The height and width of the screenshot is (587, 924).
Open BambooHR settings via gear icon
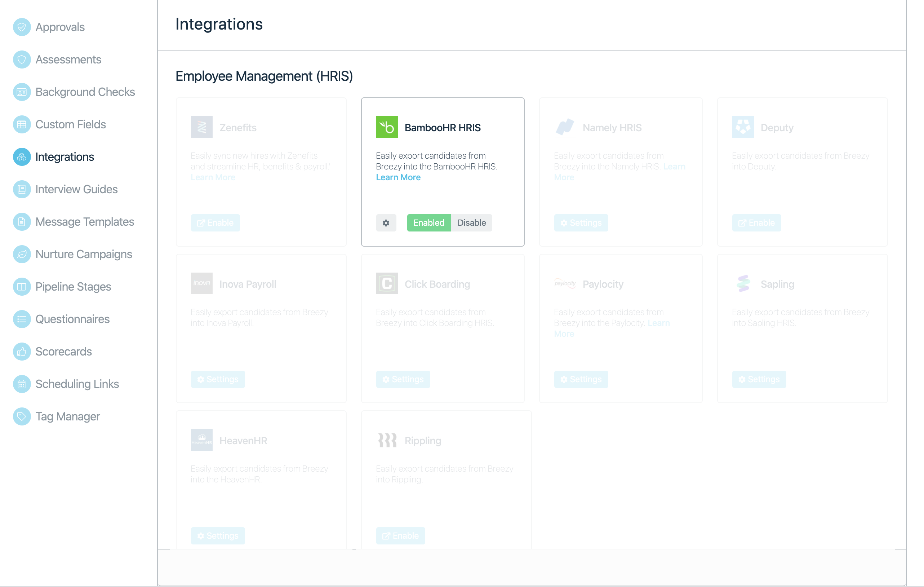click(386, 223)
